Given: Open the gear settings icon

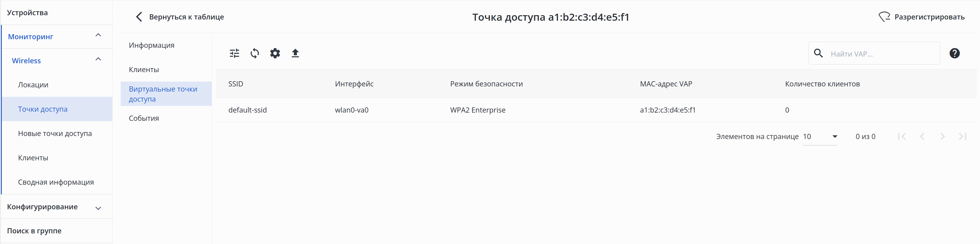Looking at the screenshot, I should coord(275,53).
